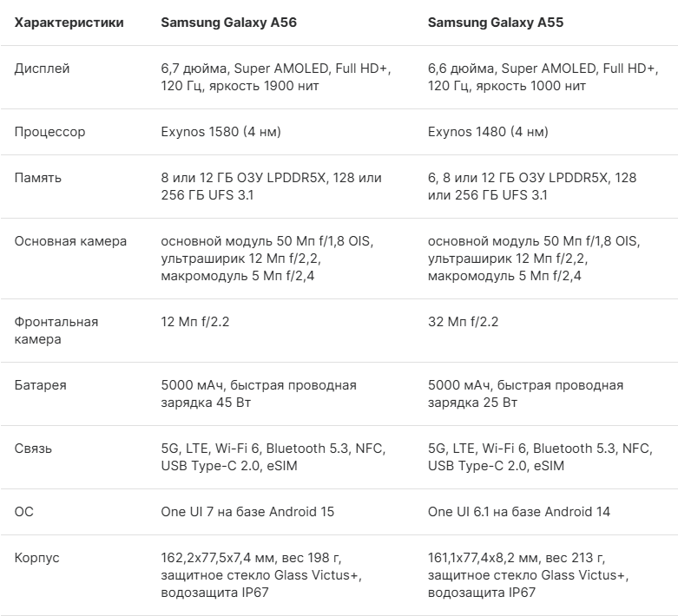Click the Exynos 1580 processor cell
The width and height of the screenshot is (678, 616).
coord(221,132)
